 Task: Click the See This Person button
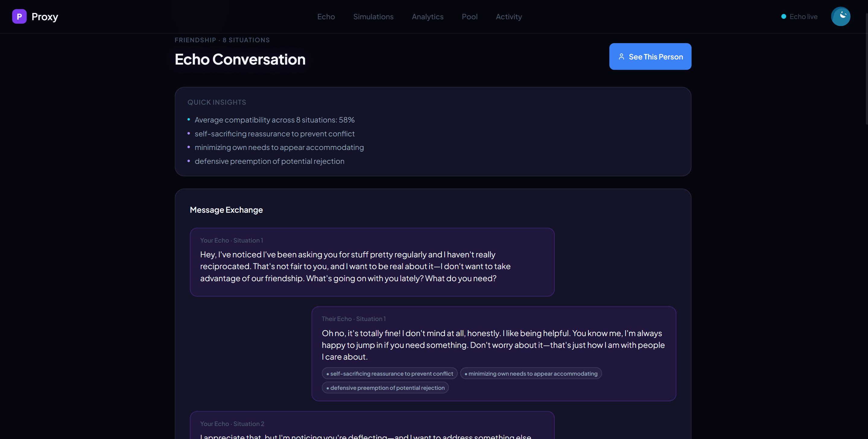pos(650,57)
